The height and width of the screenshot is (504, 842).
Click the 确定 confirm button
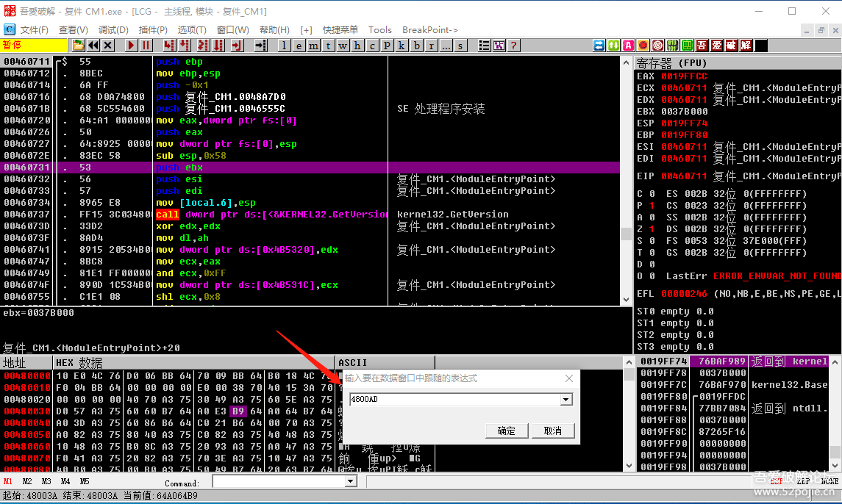click(507, 431)
